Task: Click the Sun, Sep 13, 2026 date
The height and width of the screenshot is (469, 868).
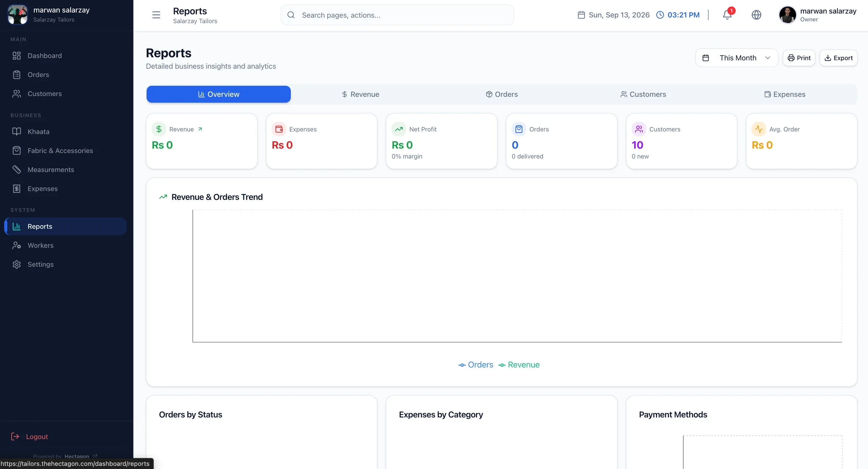Action: point(614,15)
